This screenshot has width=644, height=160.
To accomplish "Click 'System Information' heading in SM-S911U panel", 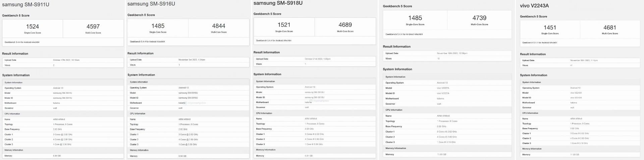I will 16,75.
